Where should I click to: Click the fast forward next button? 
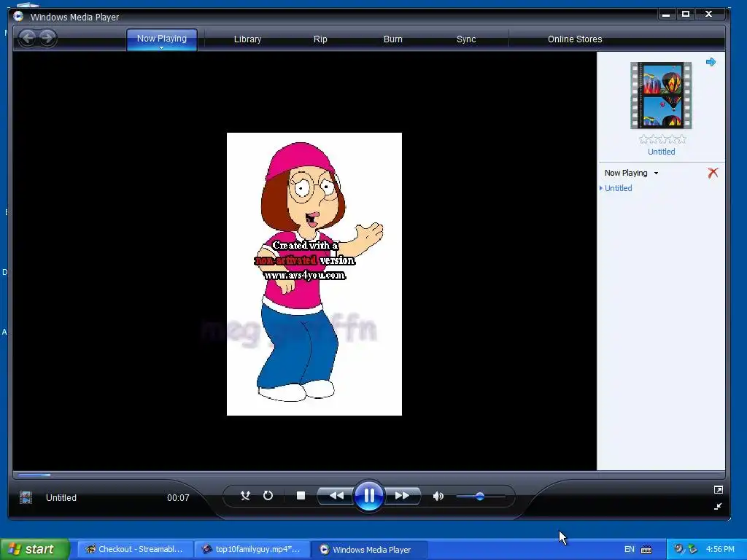(403, 496)
